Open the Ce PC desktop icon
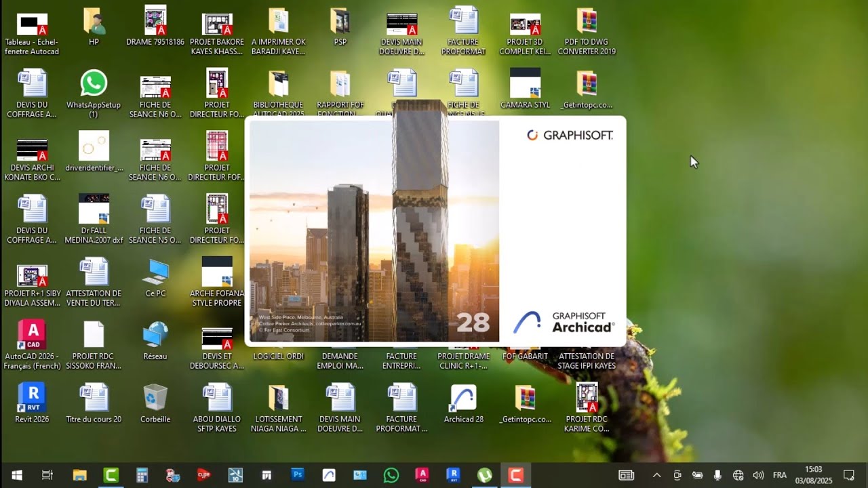Viewport: 868px width, 488px height. pos(155,278)
